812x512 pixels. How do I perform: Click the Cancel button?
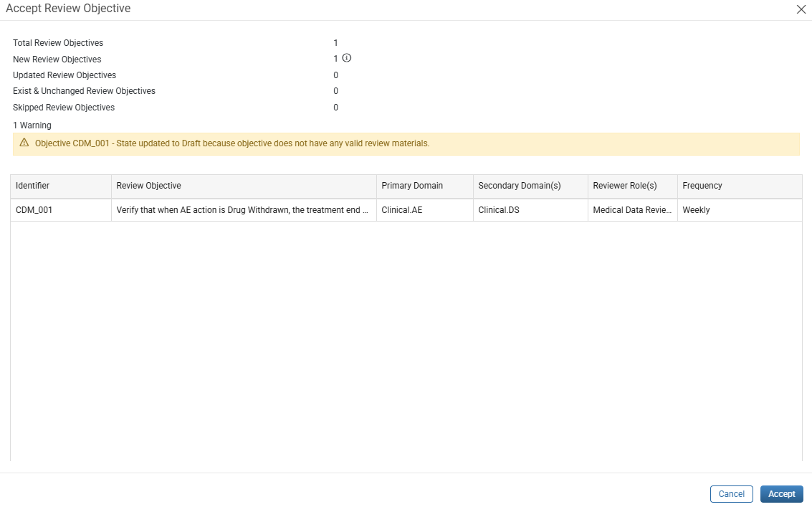731,494
